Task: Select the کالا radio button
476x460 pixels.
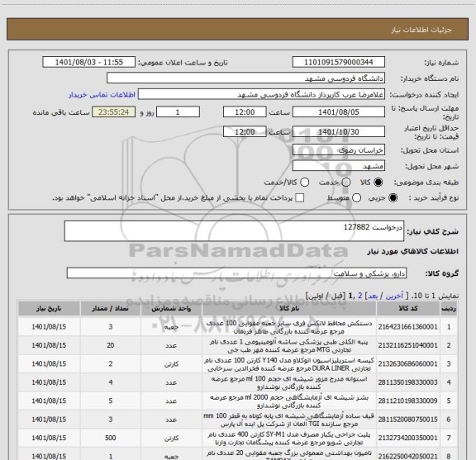Action: pos(378,183)
